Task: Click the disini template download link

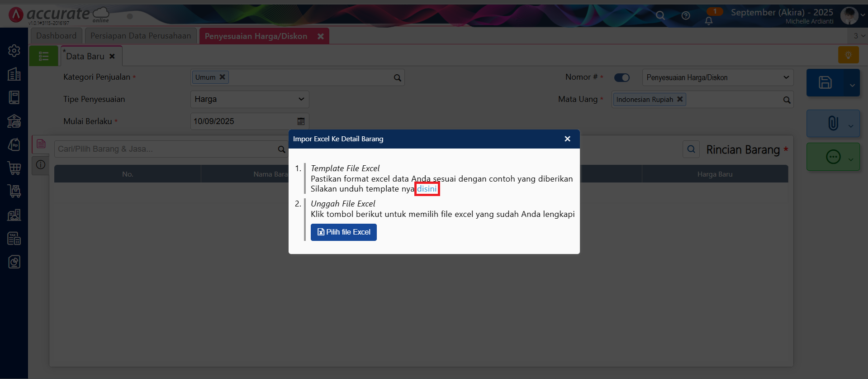Action: (427, 189)
